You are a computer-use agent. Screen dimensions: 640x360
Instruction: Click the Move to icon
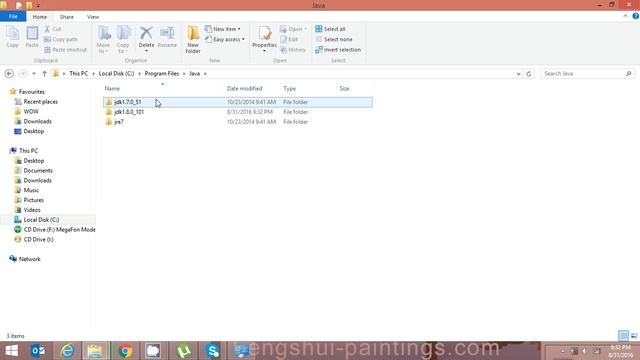pos(104,34)
